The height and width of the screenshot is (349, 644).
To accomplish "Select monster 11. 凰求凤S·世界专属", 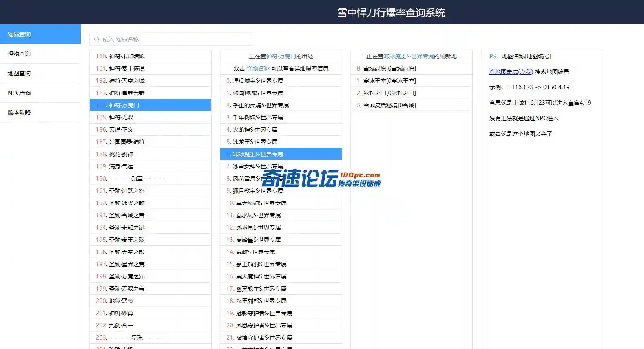I will [281, 215].
